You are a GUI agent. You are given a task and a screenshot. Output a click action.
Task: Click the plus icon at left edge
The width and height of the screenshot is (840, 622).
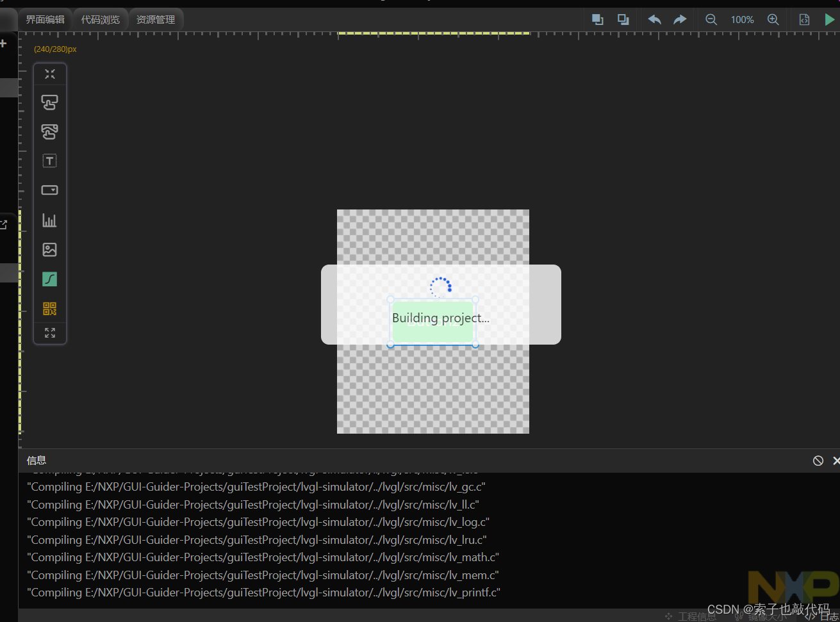[x=3, y=44]
